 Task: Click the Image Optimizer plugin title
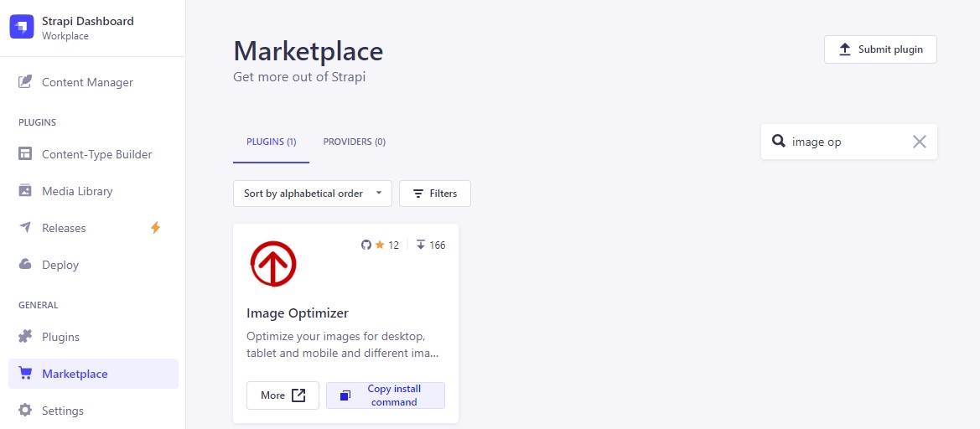298,313
